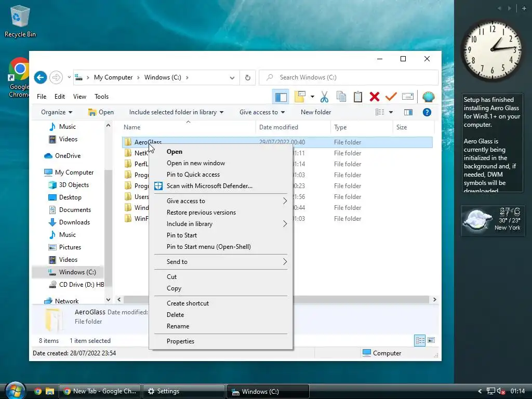Click the Rename toolbar icon
The height and width of the screenshot is (399, 532).
click(x=407, y=97)
